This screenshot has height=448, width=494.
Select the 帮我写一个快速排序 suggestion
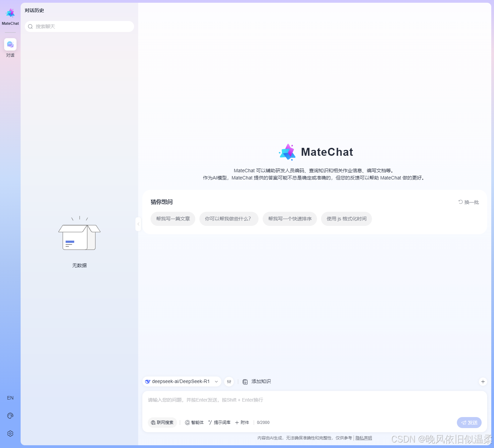tap(290, 219)
